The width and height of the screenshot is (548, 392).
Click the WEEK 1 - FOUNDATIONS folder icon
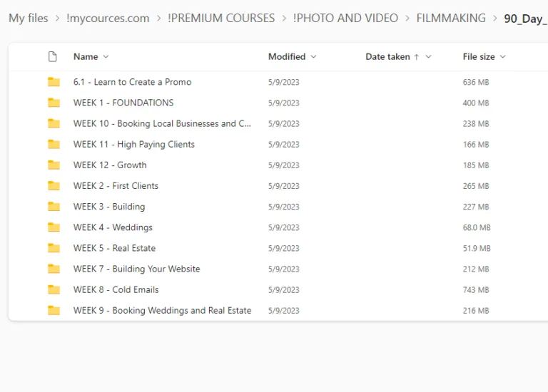coord(54,103)
